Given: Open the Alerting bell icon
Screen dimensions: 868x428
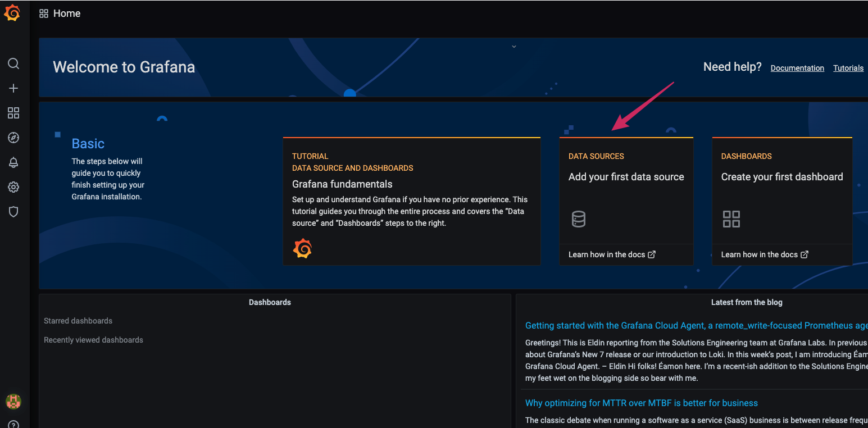Looking at the screenshot, I should point(13,162).
